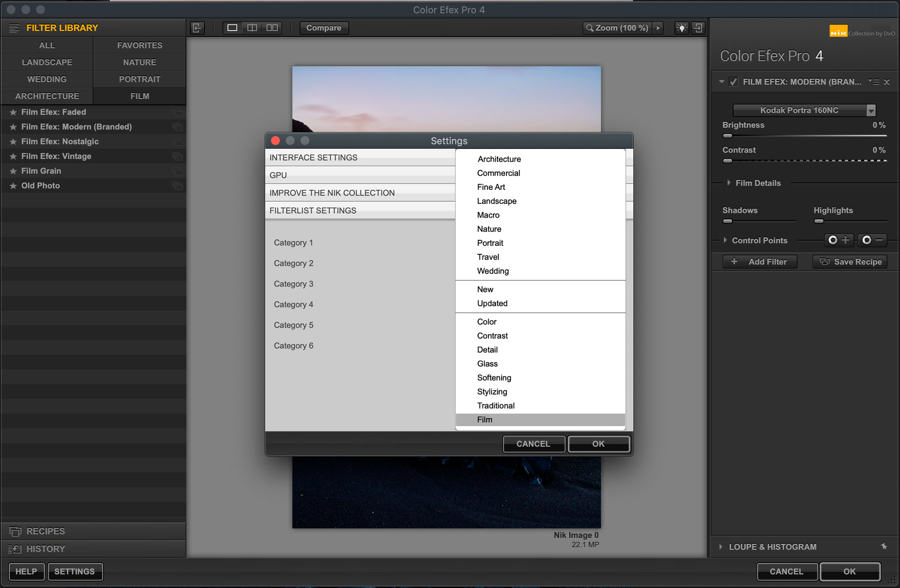Select Landscape from the category dropdown
900x588 pixels.
tap(540, 201)
